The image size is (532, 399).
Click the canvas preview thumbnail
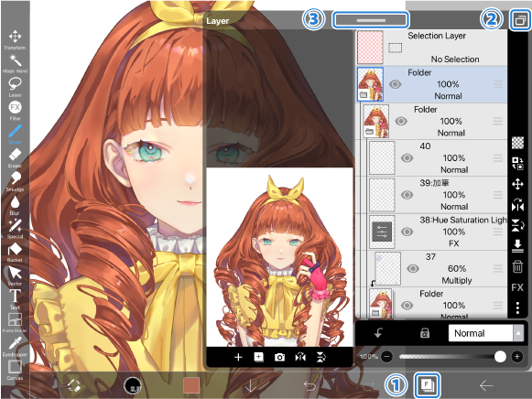(279, 257)
